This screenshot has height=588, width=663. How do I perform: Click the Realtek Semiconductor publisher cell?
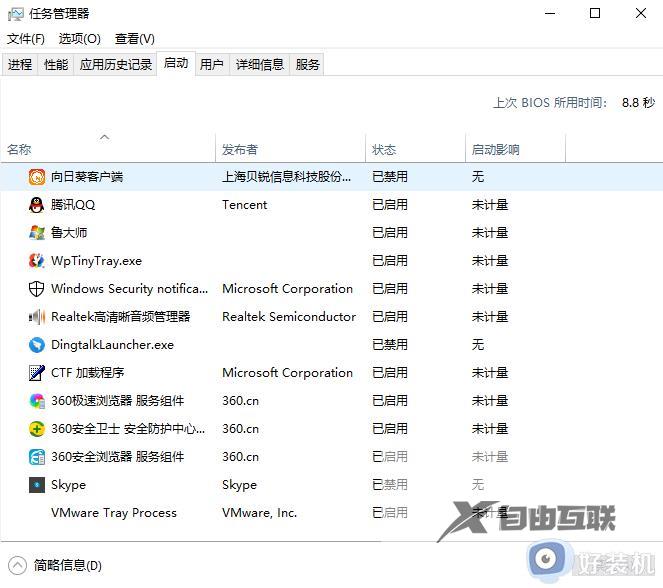pos(289,317)
